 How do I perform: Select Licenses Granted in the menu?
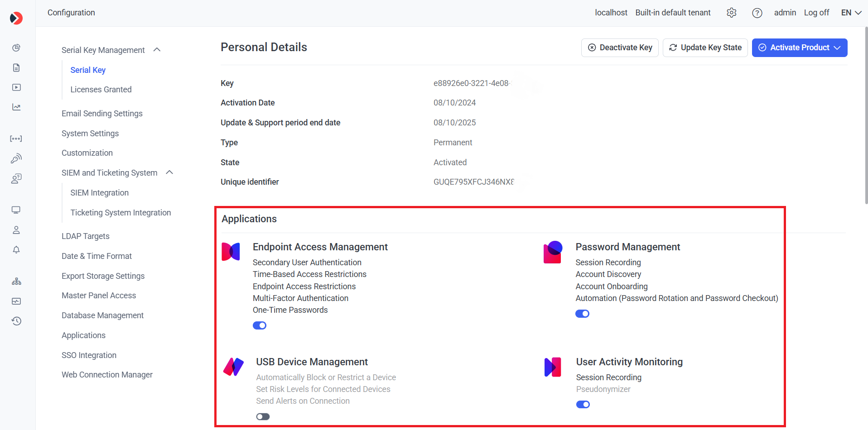point(101,90)
